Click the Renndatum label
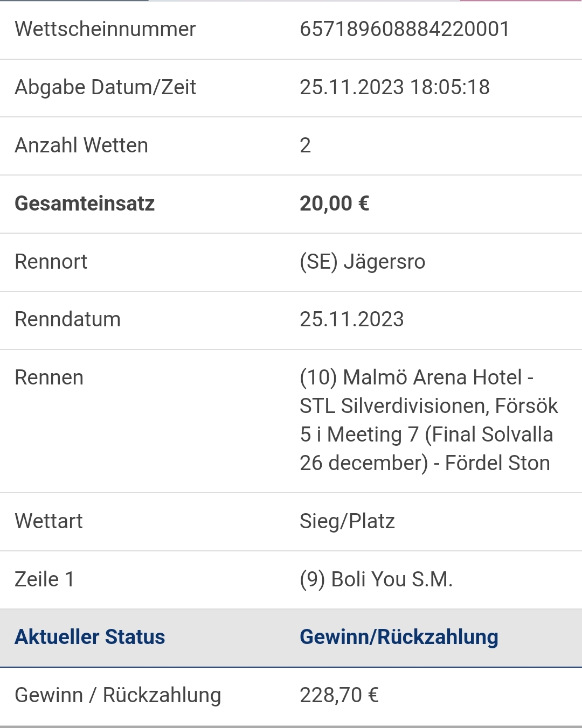 [68, 319]
